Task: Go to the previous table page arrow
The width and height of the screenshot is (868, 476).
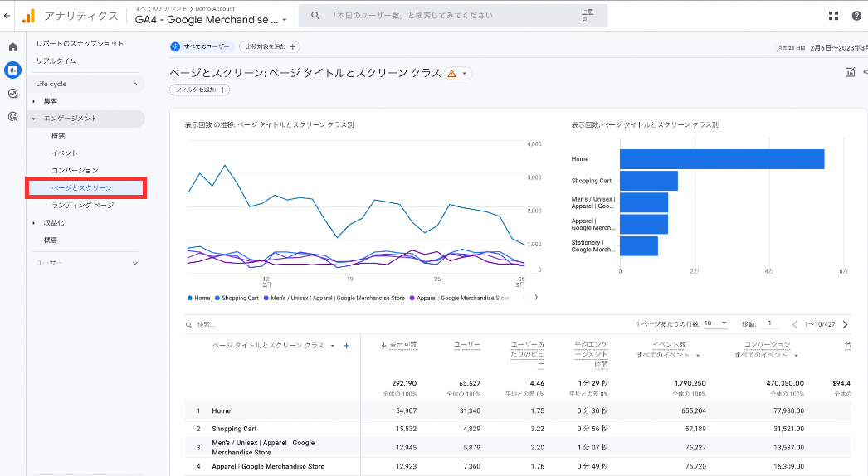Action: pyautogui.click(x=794, y=324)
